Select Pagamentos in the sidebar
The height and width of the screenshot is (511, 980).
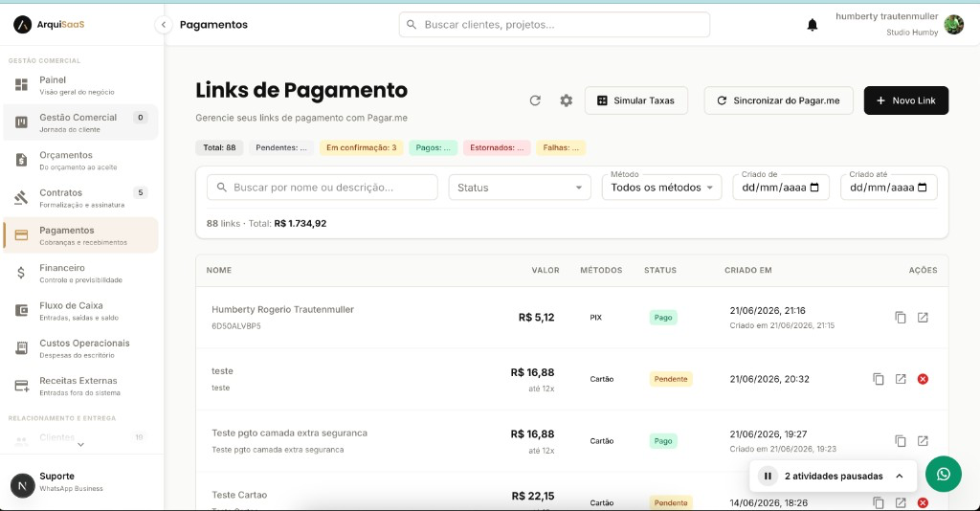(x=80, y=234)
